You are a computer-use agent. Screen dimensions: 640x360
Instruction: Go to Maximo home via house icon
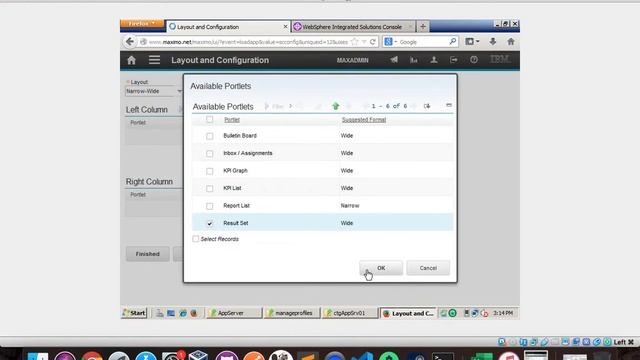(x=131, y=60)
